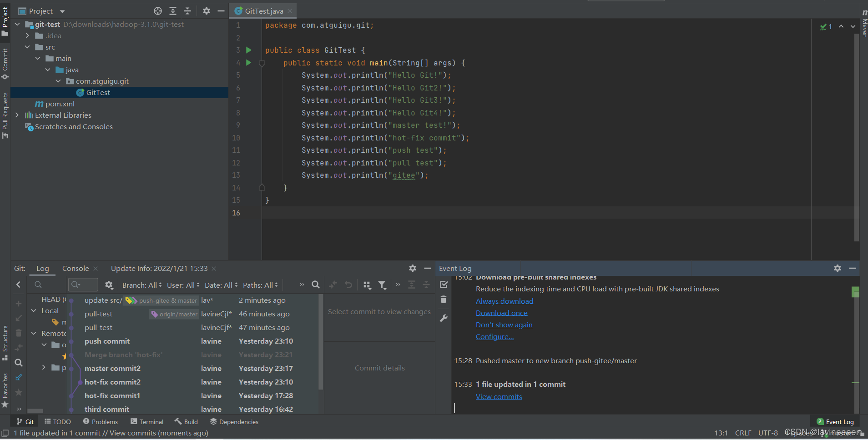Click the Always download link
The width and height of the screenshot is (868, 440).
505,301
